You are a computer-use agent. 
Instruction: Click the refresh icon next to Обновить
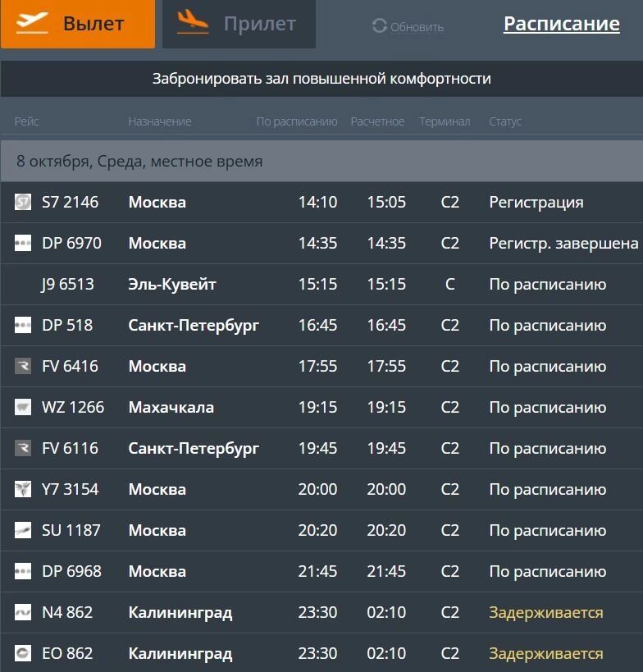379,26
